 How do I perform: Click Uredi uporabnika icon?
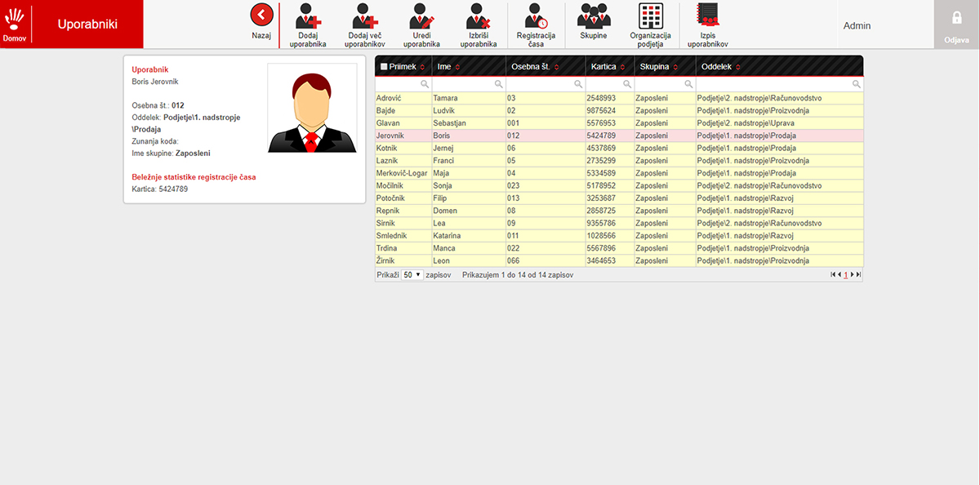421,16
